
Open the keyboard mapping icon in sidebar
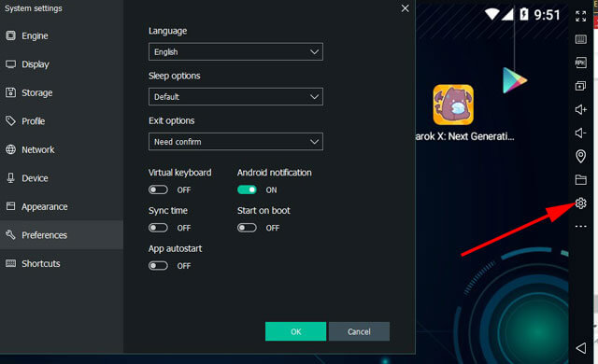click(580, 39)
